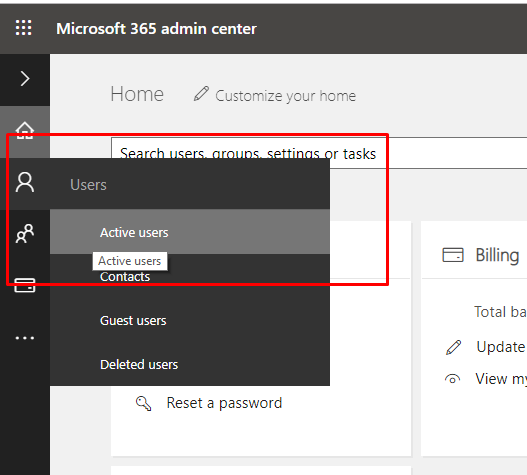This screenshot has width=527, height=475.
Task: Click the Total ba… text in Billing
Action: tap(500, 312)
